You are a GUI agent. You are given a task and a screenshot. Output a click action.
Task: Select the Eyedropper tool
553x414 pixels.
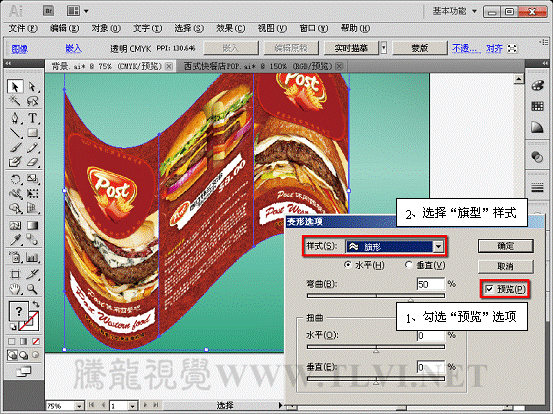tap(15, 240)
